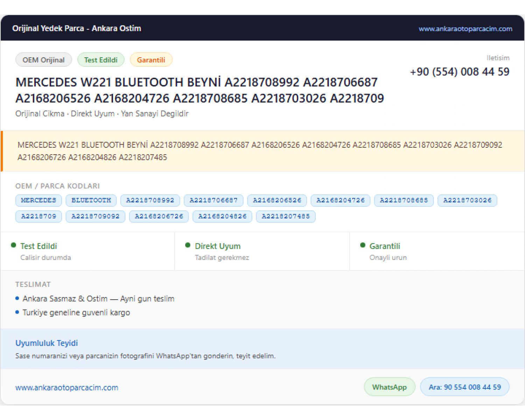The height and width of the screenshot is (420, 525).
Task: Select part code chip A2218709092
Action: coord(96,217)
